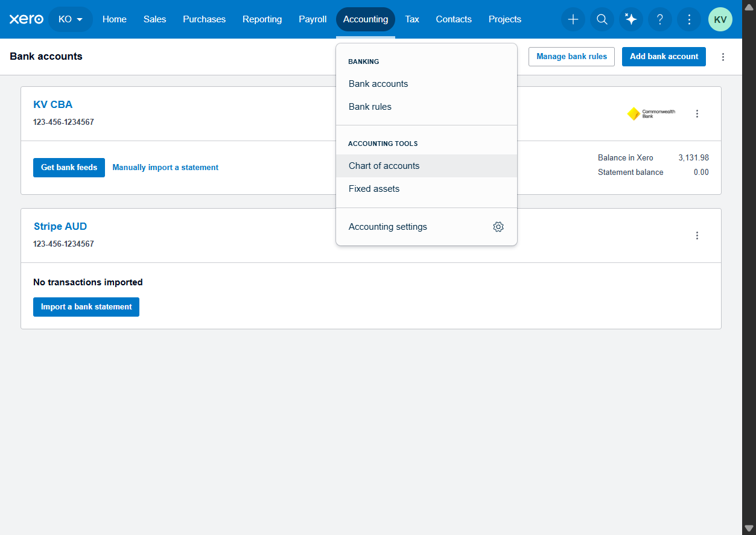Image resolution: width=756 pixels, height=535 pixels.
Task: Click the Commonwealth Bank logo
Action: pos(651,113)
